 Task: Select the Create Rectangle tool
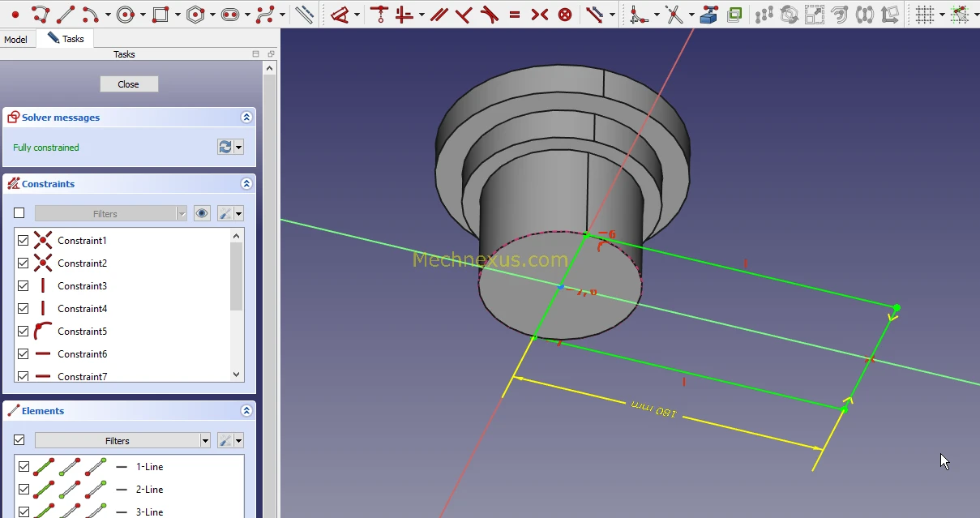tap(160, 14)
